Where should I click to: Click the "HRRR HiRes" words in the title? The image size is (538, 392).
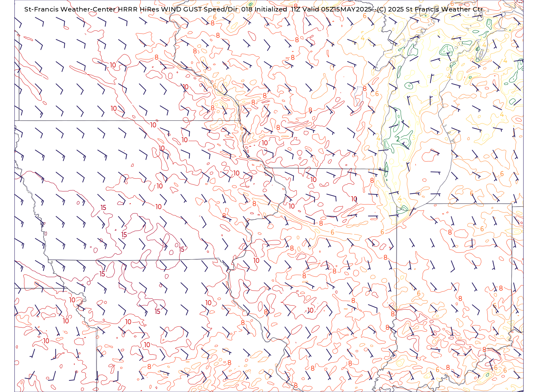[139, 9]
